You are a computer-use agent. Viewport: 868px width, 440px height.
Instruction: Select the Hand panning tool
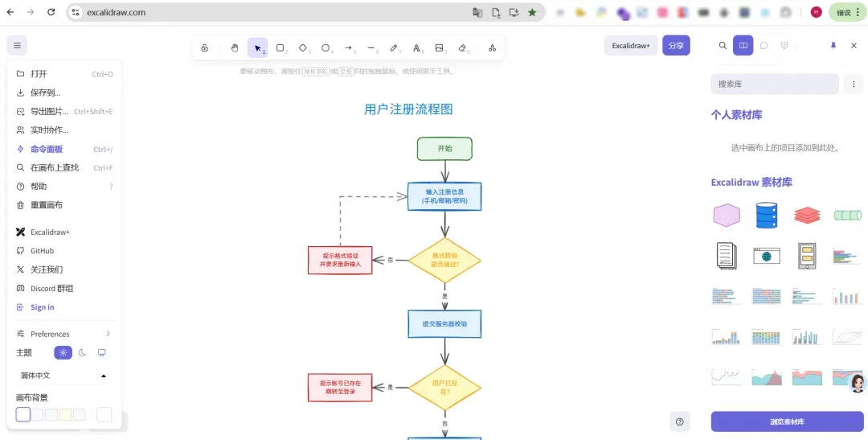coord(235,48)
